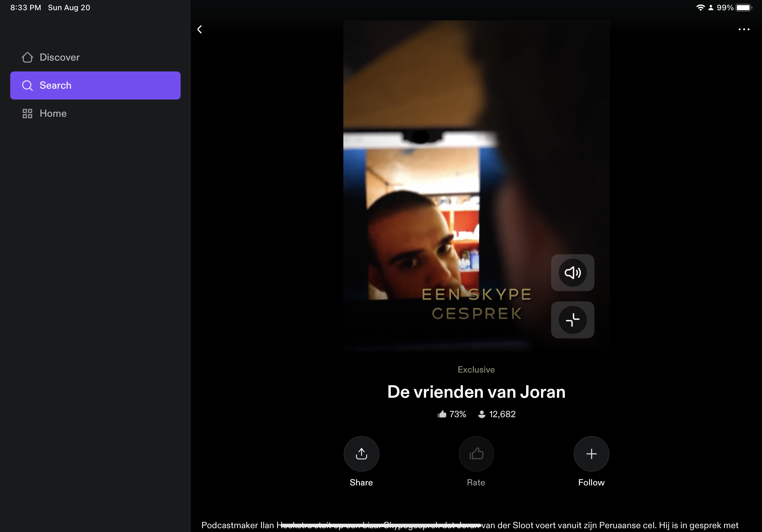Image resolution: width=762 pixels, height=532 pixels.
Task: Open the Discover section
Action: tap(60, 57)
